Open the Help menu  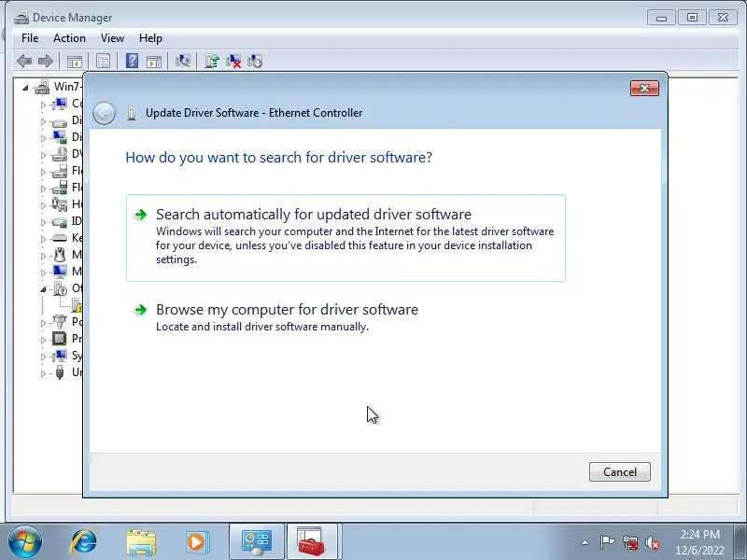pos(150,38)
